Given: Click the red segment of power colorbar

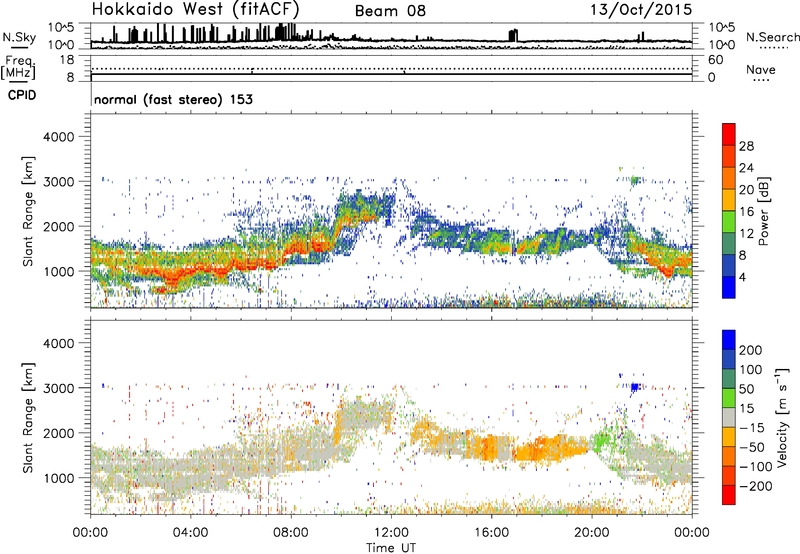Looking at the screenshot, I should [729, 133].
